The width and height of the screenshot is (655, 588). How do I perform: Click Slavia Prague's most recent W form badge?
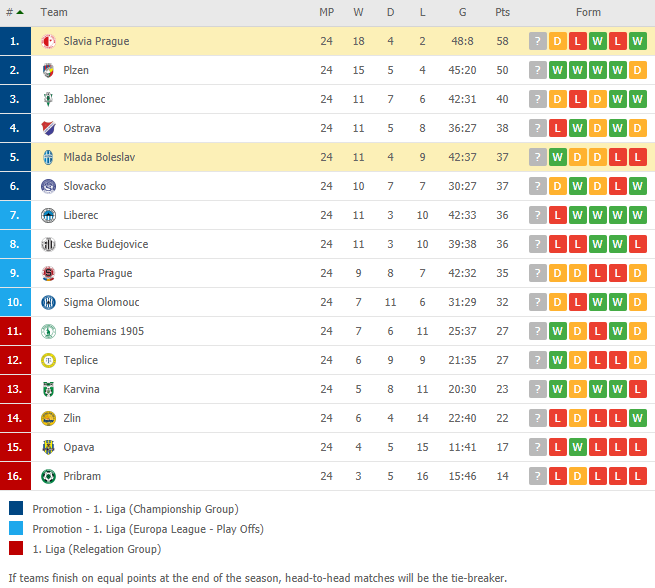point(638,41)
